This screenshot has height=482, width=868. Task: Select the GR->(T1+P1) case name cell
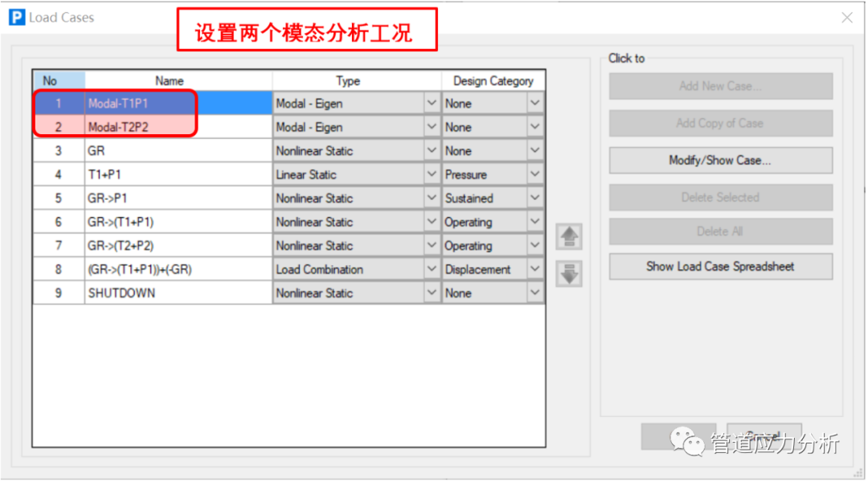point(178,222)
